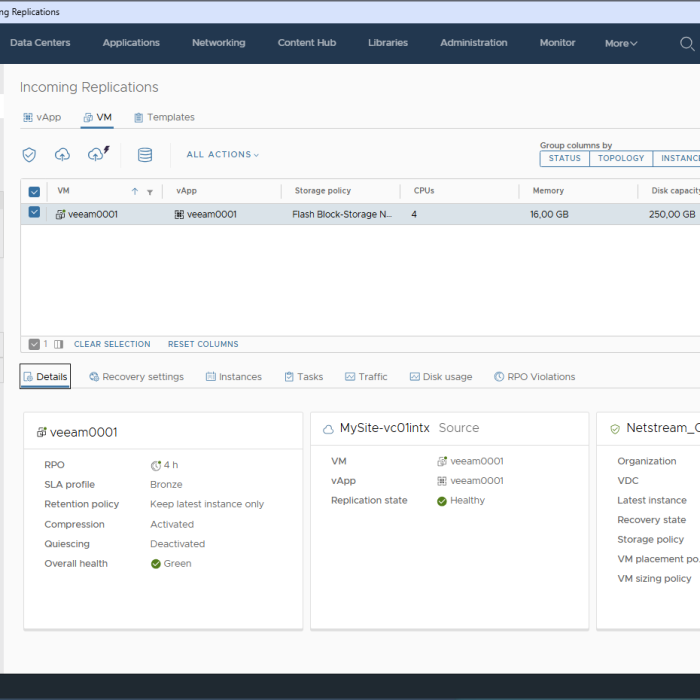Image resolution: width=700 pixels, height=700 pixels.
Task: Switch to the VM tab
Action: [x=97, y=117]
